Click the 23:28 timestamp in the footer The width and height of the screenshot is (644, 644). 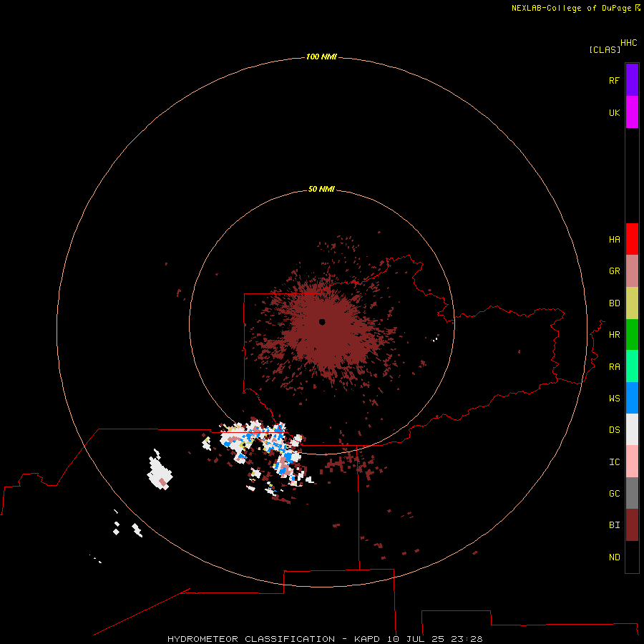(x=467, y=639)
